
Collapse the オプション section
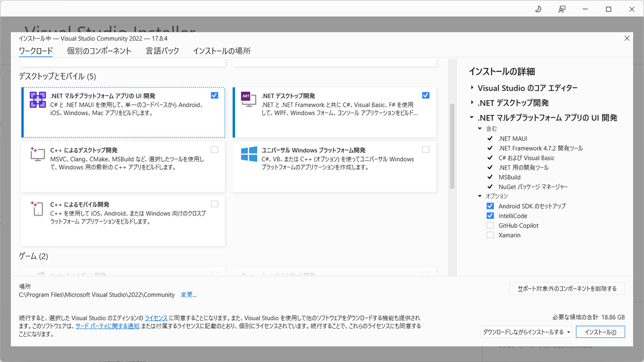[480, 196]
